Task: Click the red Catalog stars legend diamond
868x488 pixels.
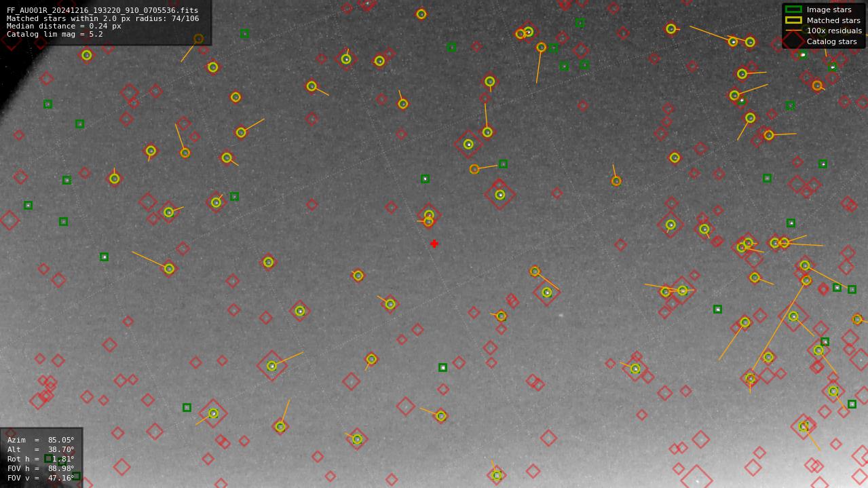Action: tap(793, 41)
